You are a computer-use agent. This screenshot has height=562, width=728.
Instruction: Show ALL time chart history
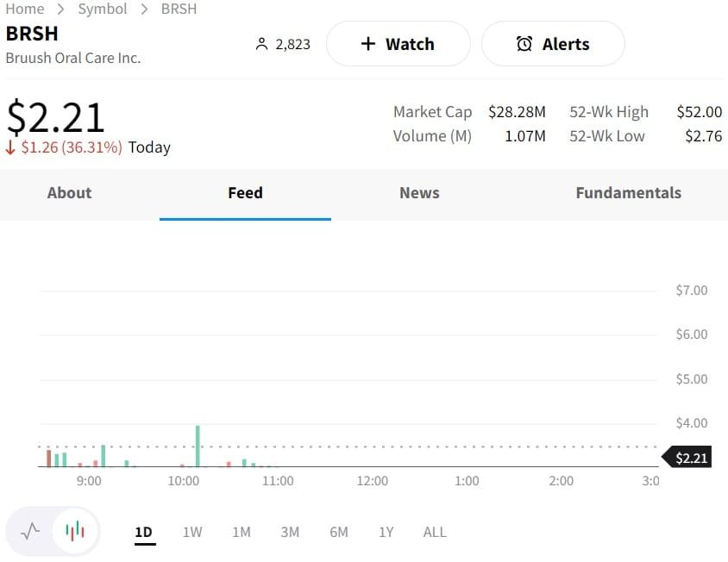(435, 532)
